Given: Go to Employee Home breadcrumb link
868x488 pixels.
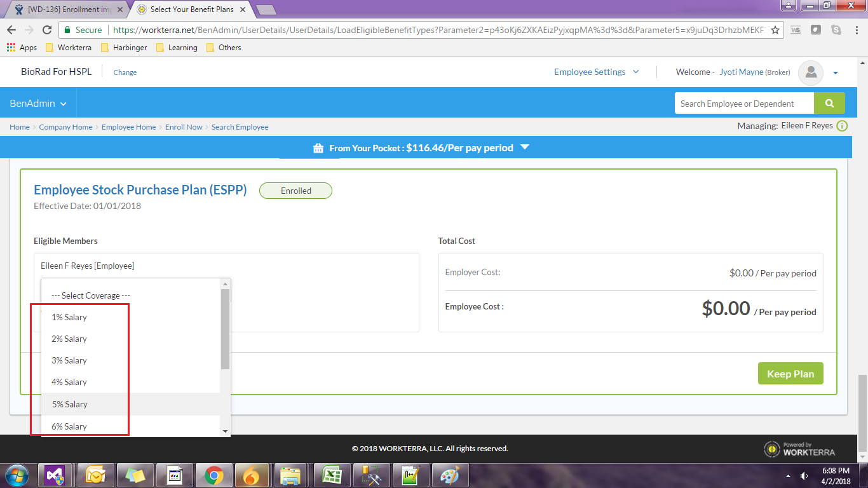Looking at the screenshot, I should tap(128, 127).
